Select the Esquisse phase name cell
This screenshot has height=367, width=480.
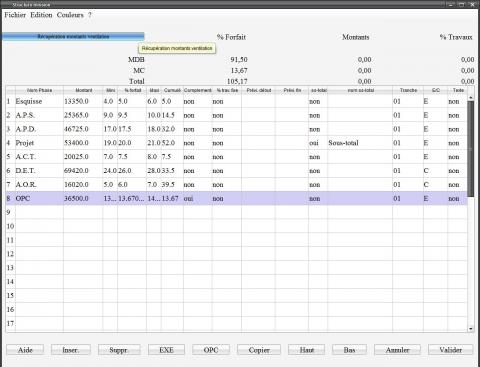(x=39, y=101)
